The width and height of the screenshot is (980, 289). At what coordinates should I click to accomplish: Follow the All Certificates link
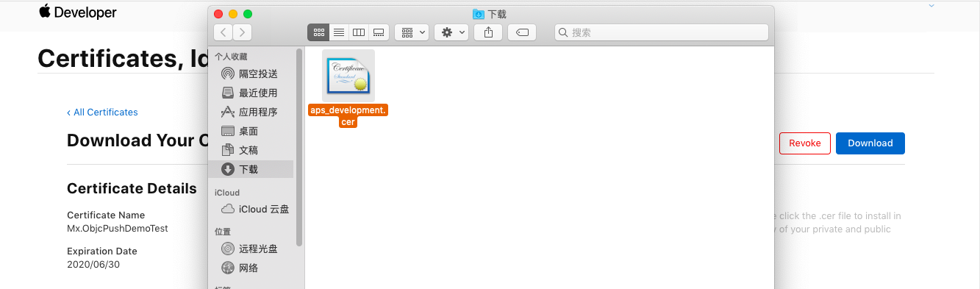pos(102,113)
